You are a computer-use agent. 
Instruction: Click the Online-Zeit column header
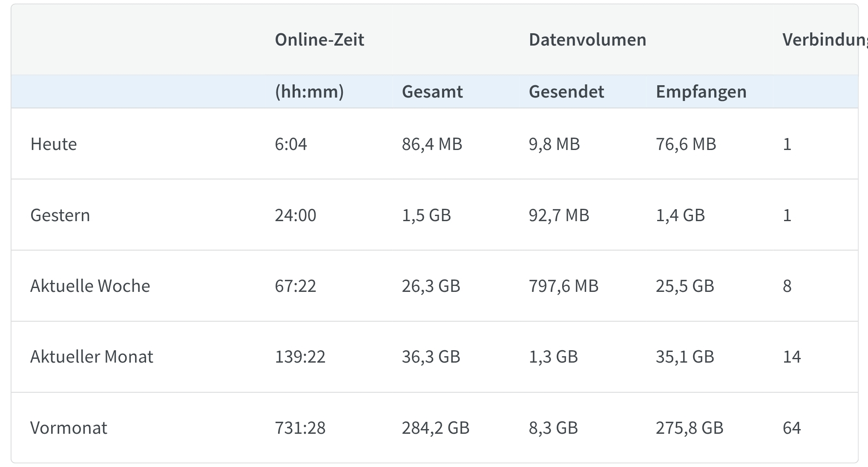click(319, 40)
